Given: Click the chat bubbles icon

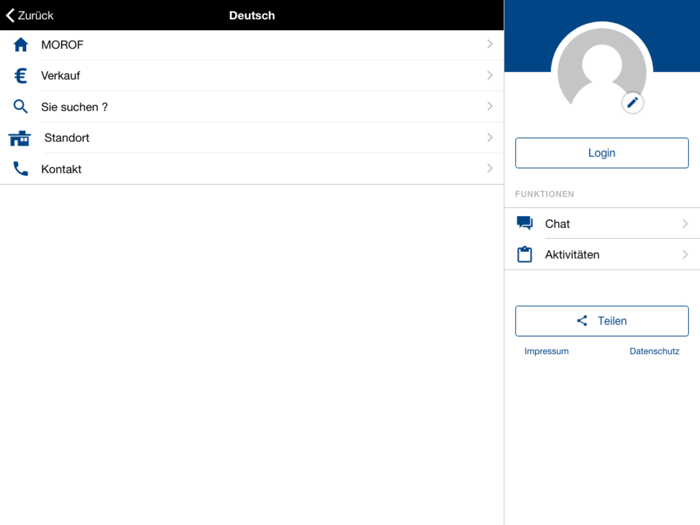Looking at the screenshot, I should pos(525,223).
